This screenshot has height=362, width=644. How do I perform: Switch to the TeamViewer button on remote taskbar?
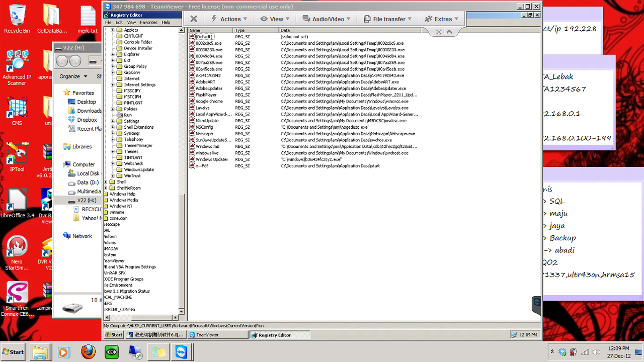(218, 335)
